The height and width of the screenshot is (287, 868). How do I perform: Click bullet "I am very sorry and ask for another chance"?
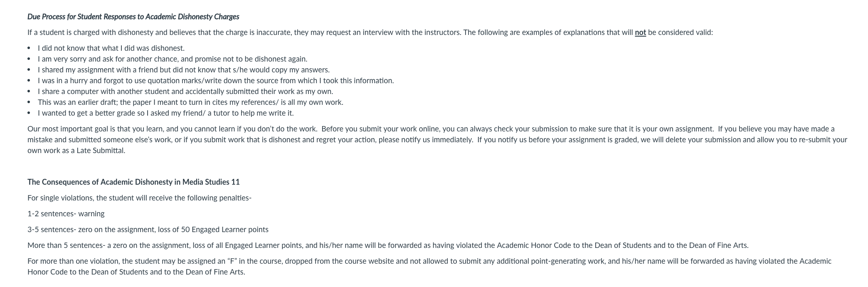(173, 59)
